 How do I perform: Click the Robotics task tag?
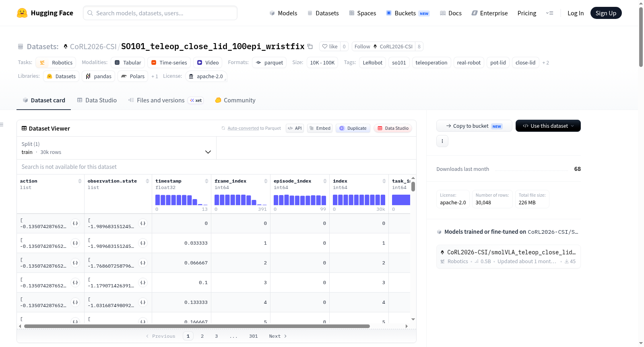pos(56,62)
